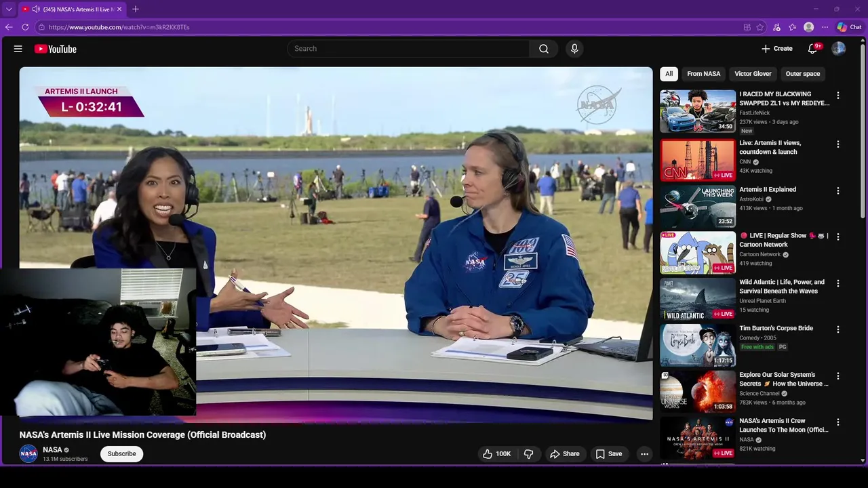Open the Copilot Chat button
Screen dimensions: 868x488
point(849,27)
